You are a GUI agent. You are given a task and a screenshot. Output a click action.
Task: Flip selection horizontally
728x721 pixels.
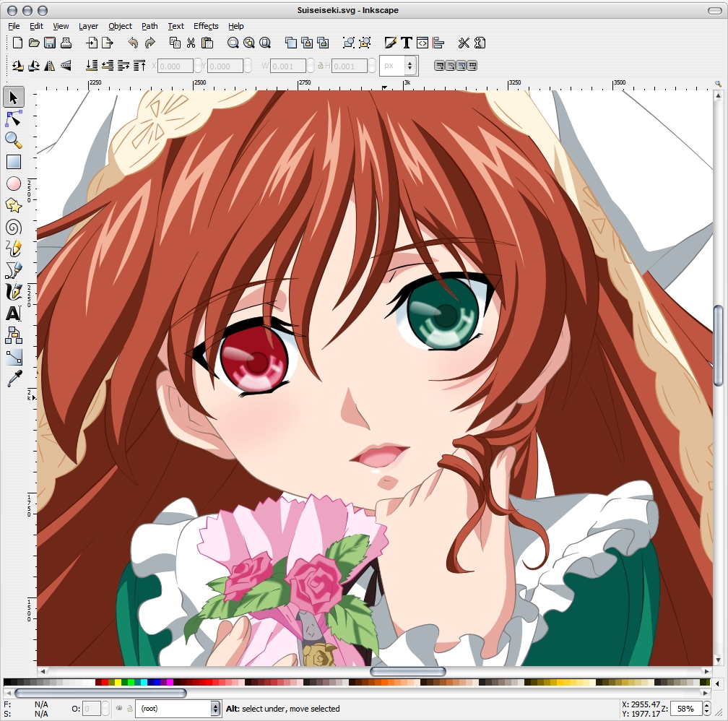point(50,66)
